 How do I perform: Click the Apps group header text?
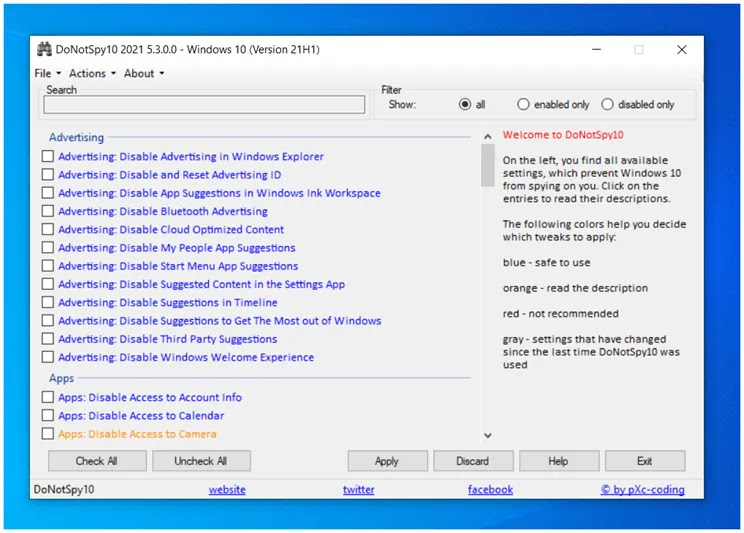click(x=61, y=378)
